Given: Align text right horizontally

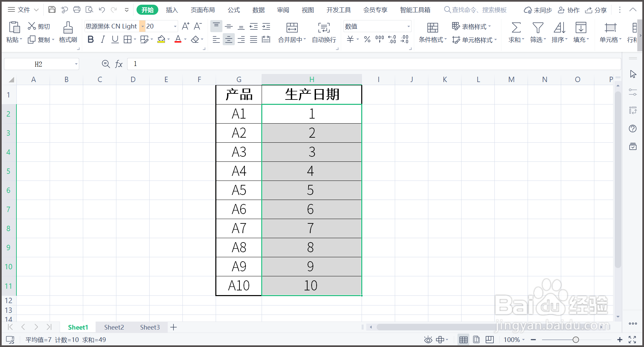Looking at the screenshot, I should pyautogui.click(x=241, y=40).
